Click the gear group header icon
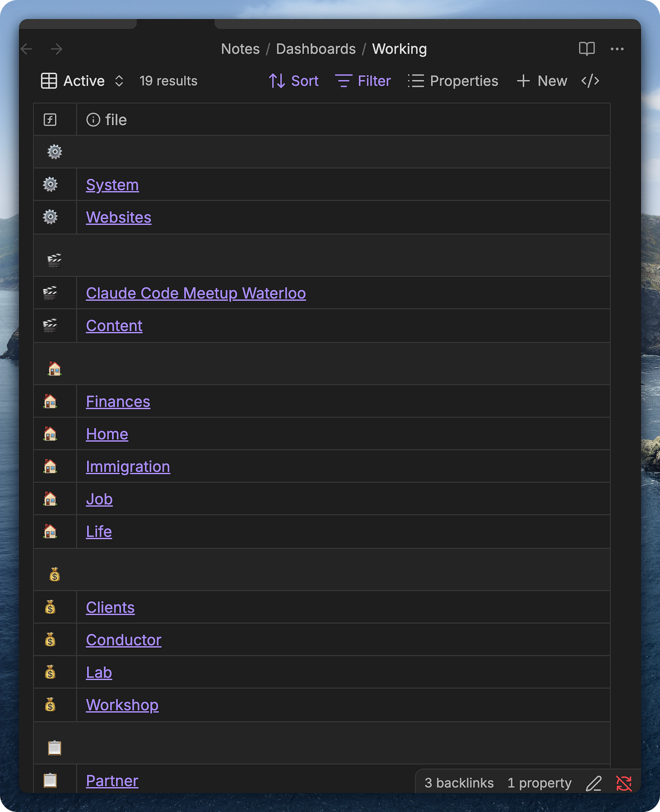 (55, 152)
